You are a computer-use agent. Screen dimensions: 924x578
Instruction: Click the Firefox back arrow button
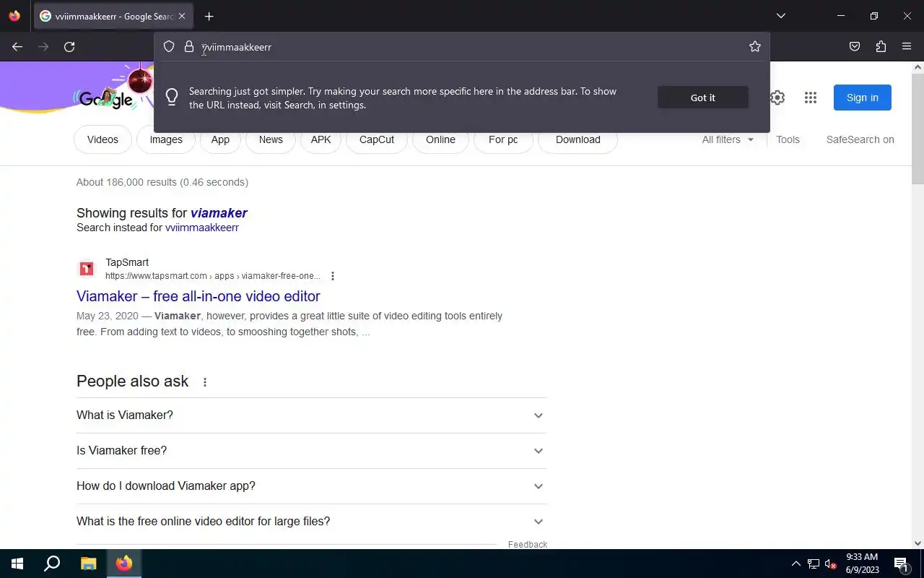[x=17, y=47]
